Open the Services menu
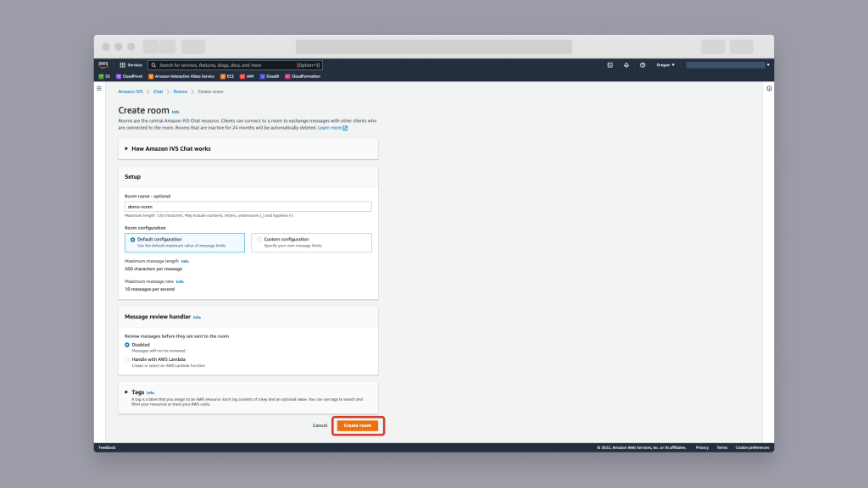This screenshot has height=488, width=868. pos(130,64)
